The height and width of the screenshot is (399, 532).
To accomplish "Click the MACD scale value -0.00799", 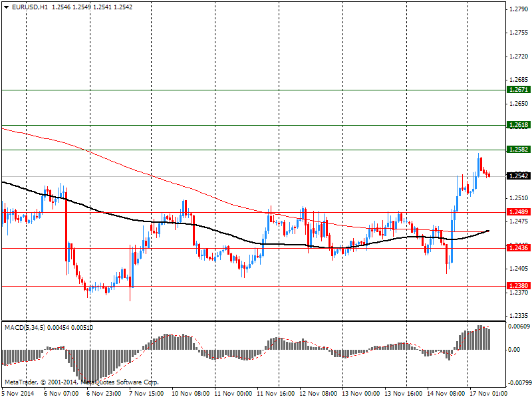I will pos(519,383).
